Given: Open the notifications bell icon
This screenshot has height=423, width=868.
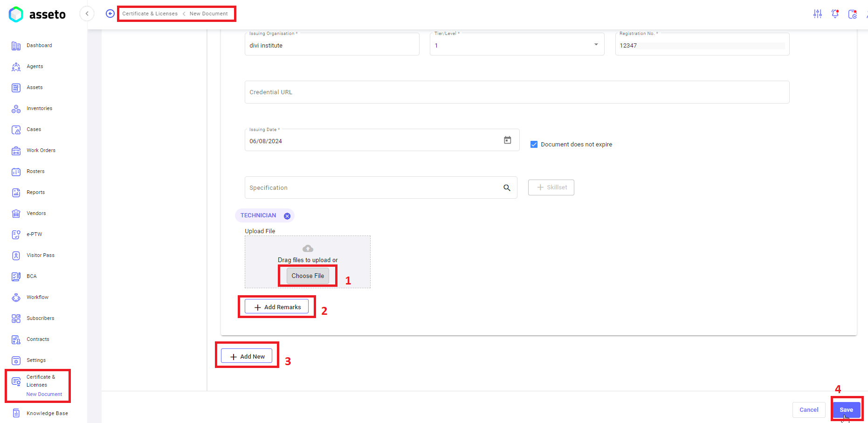Looking at the screenshot, I should coord(835,14).
